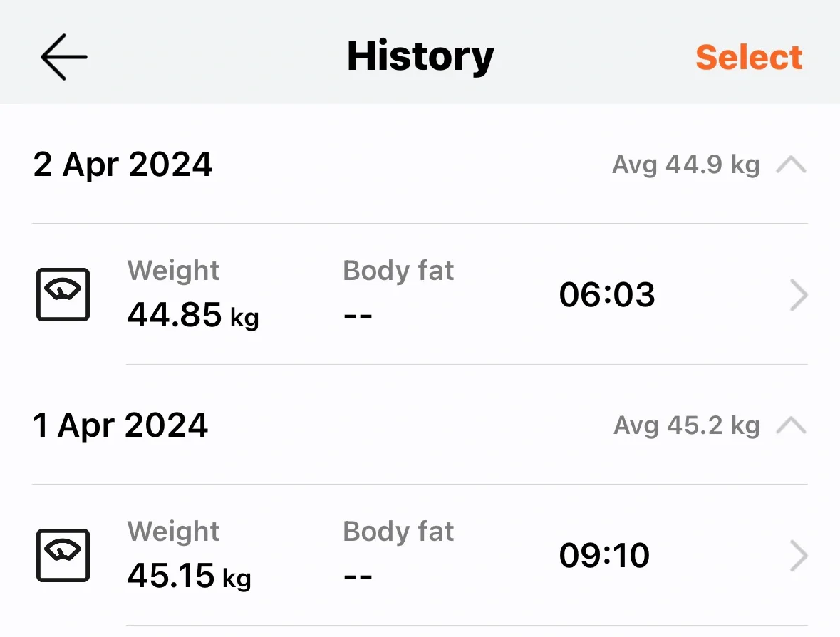The image size is (840, 637).
Task: Open details arrow for 06:03 entry
Action: [799, 295]
